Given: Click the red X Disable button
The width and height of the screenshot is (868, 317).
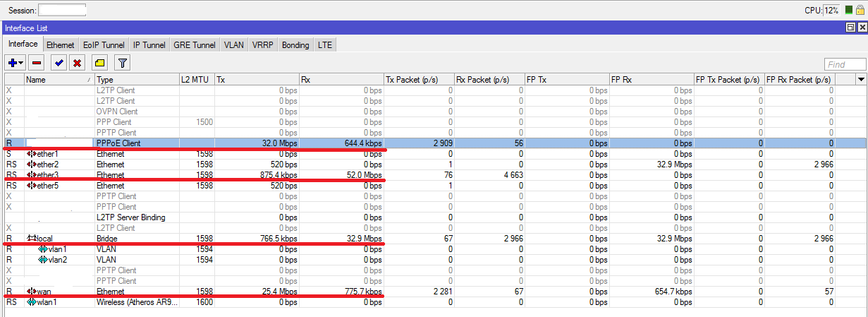Looking at the screenshot, I should [77, 63].
